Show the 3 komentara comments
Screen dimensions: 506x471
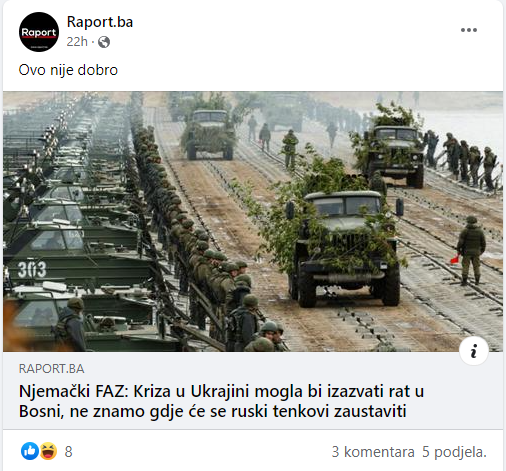coord(373,452)
